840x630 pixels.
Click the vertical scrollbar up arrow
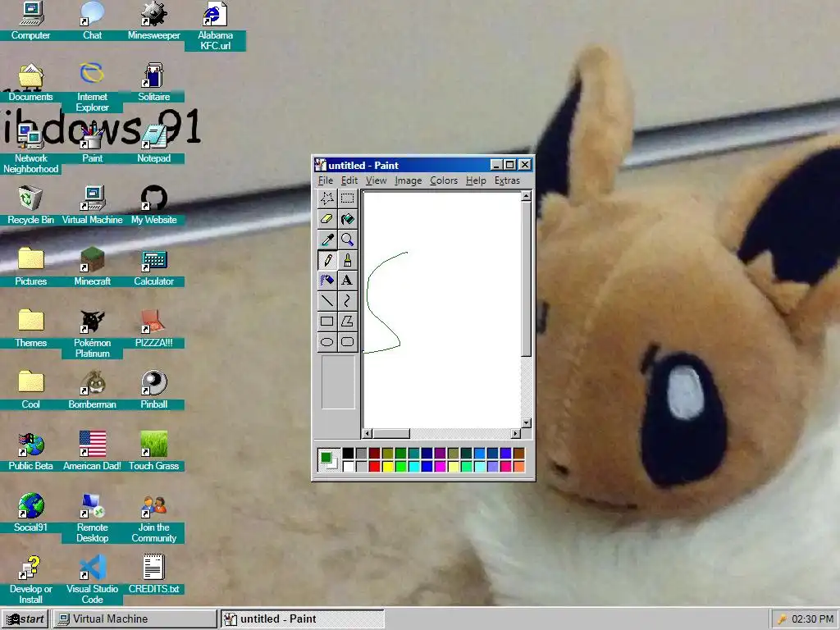(x=526, y=195)
